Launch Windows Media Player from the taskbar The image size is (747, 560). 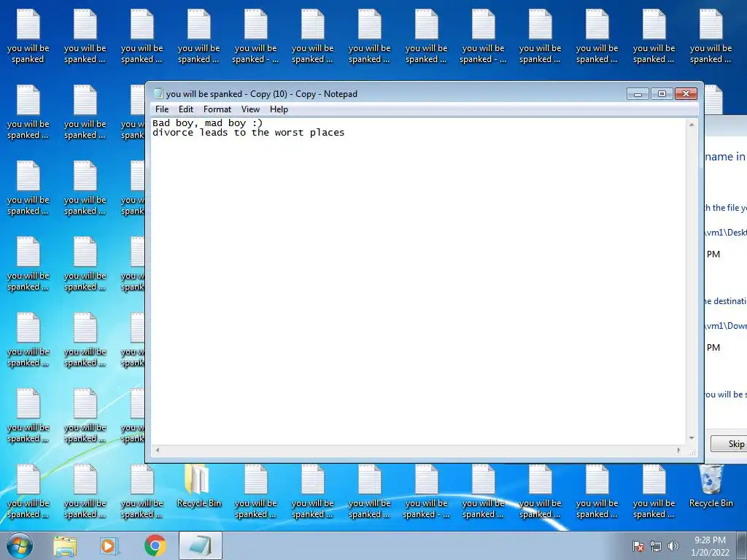pos(109,546)
